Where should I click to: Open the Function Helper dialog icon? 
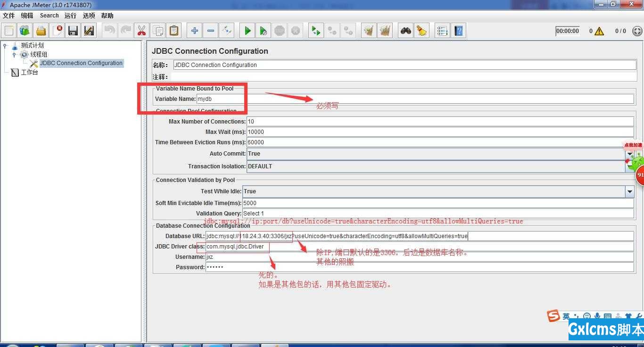(442, 31)
